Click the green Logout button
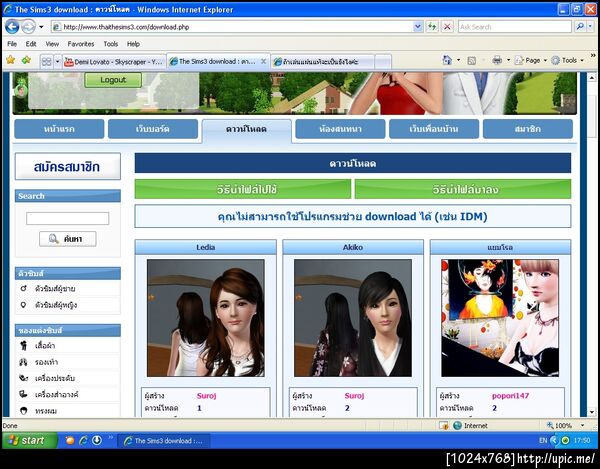This screenshot has width=600, height=469. pos(113,80)
